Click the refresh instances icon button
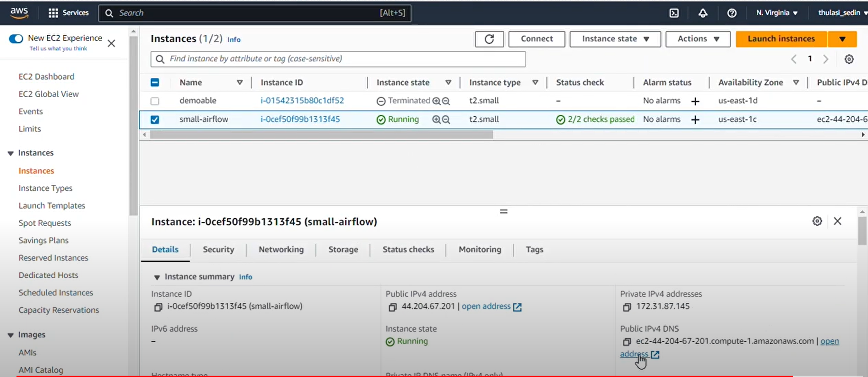The image size is (868, 377). 489,39
